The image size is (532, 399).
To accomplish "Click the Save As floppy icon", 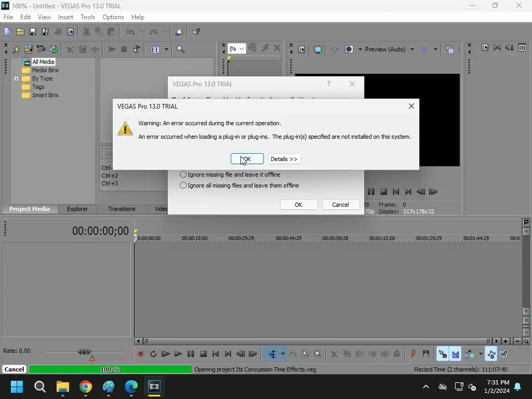I will [45, 32].
